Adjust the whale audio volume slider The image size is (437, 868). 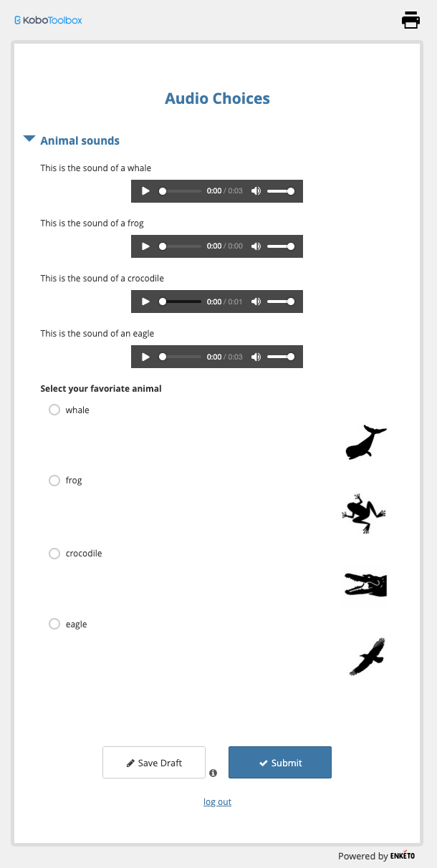coord(279,191)
